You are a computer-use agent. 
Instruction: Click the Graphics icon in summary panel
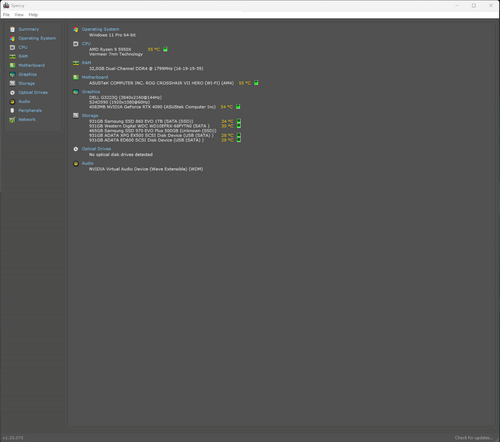tap(76, 92)
